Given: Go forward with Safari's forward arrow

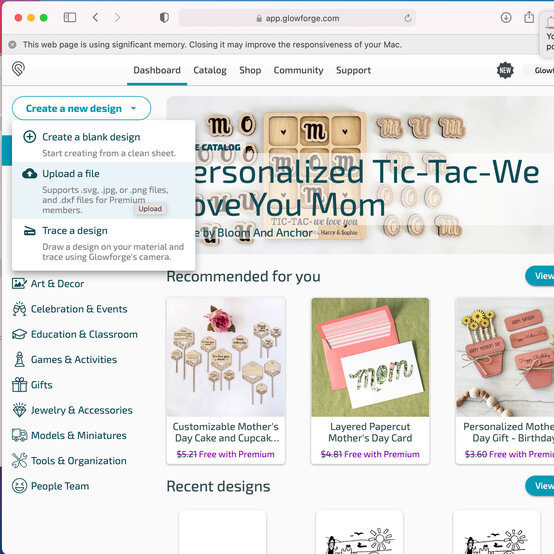Looking at the screenshot, I should click(117, 17).
